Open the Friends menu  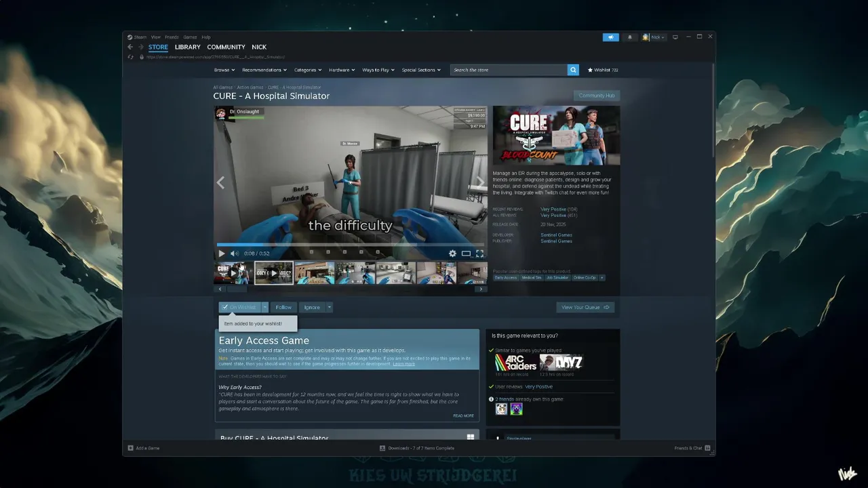click(172, 37)
